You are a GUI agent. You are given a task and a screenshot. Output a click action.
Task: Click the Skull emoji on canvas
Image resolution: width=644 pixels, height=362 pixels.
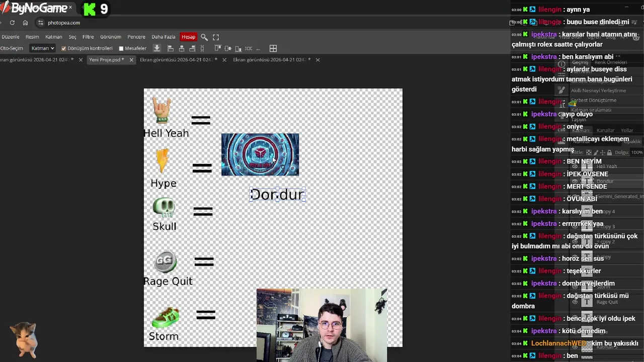pyautogui.click(x=164, y=208)
